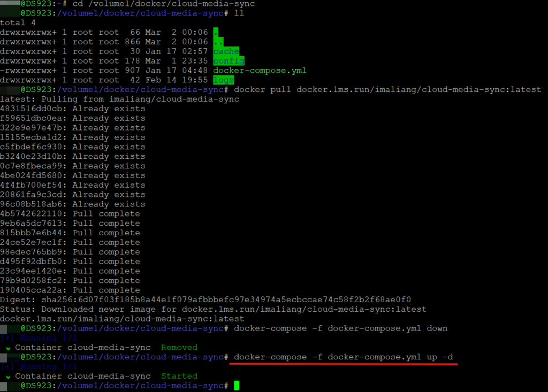548x392 pixels.
Task: Click the docker-compose down command
Action: (x=340, y=328)
